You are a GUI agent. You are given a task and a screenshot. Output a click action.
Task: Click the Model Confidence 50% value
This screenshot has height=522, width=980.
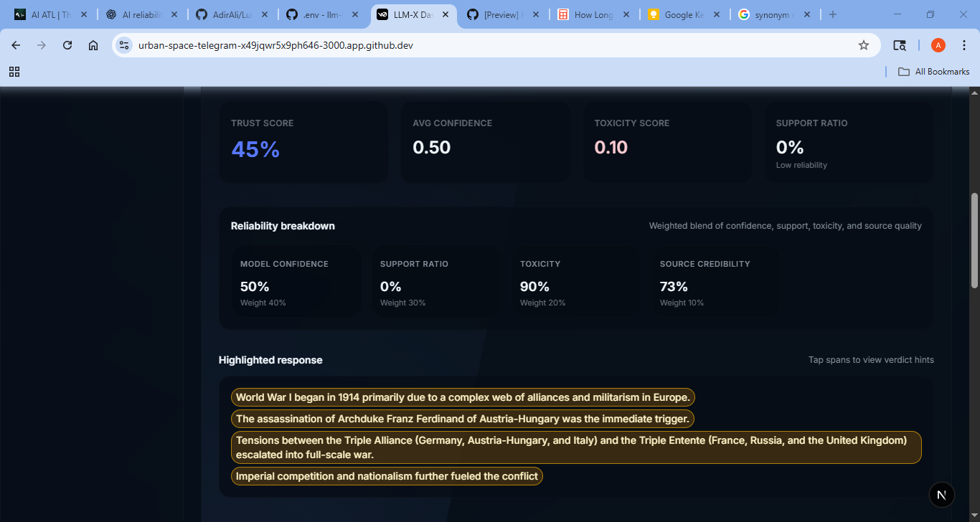click(x=255, y=287)
